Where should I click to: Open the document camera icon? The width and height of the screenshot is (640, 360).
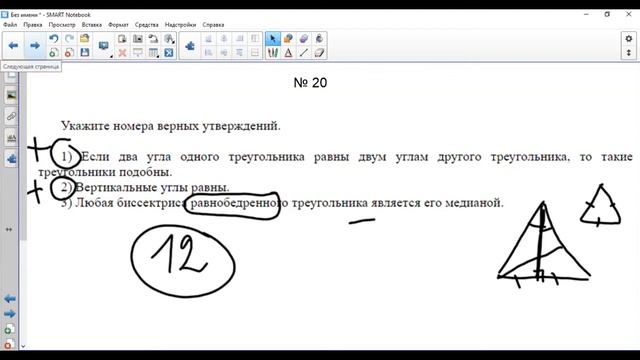(x=153, y=39)
